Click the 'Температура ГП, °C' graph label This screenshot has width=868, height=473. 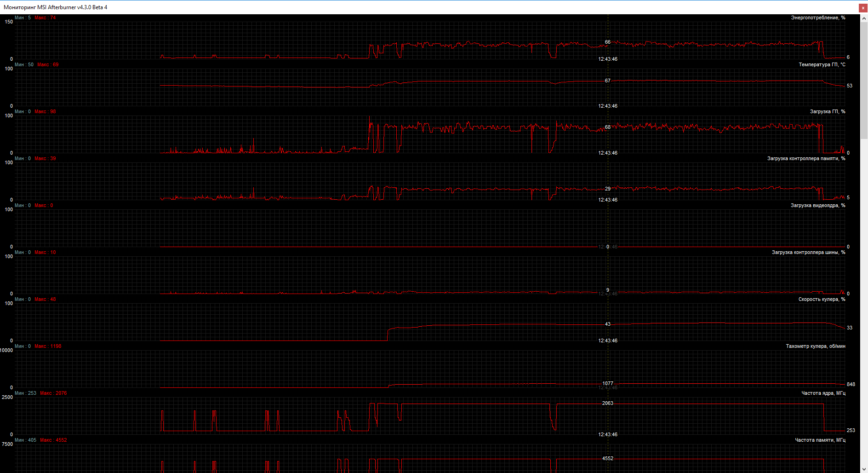coord(822,64)
